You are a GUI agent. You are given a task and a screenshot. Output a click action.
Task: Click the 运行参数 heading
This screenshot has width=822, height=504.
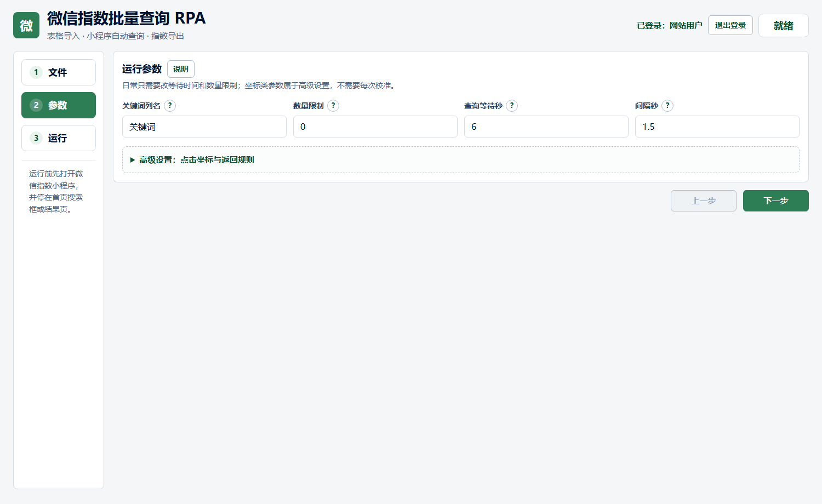click(x=142, y=69)
